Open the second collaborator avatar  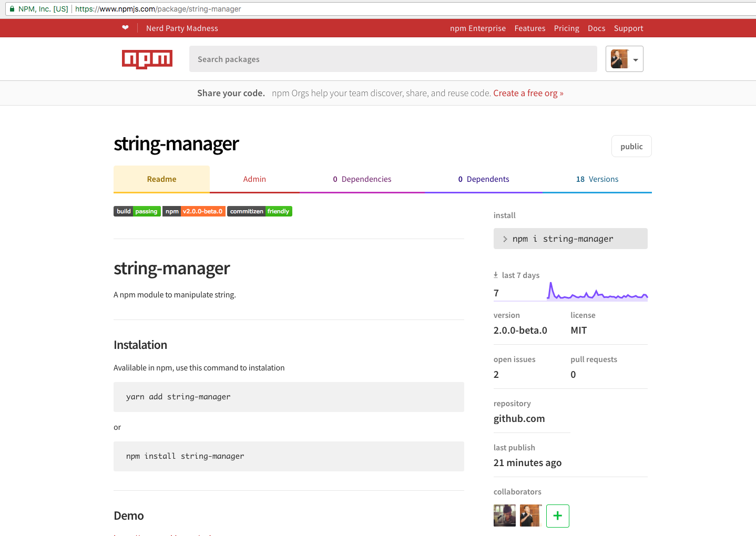[x=531, y=516]
